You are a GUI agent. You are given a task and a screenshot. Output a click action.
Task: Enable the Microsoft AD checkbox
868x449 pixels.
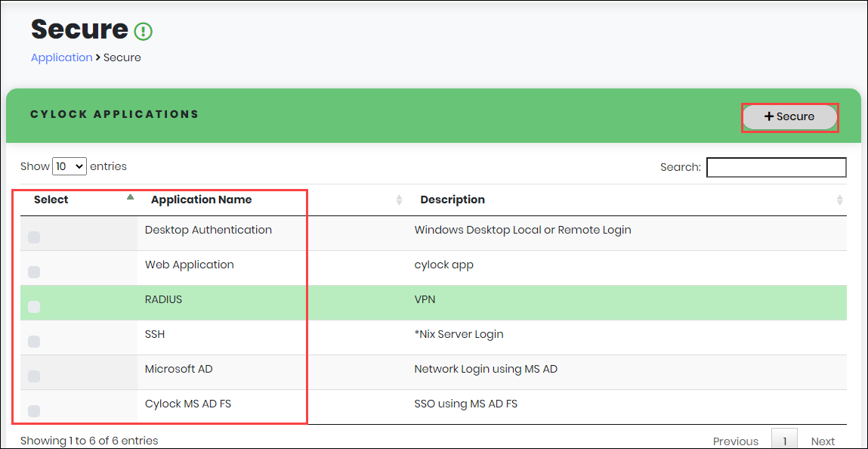click(34, 376)
